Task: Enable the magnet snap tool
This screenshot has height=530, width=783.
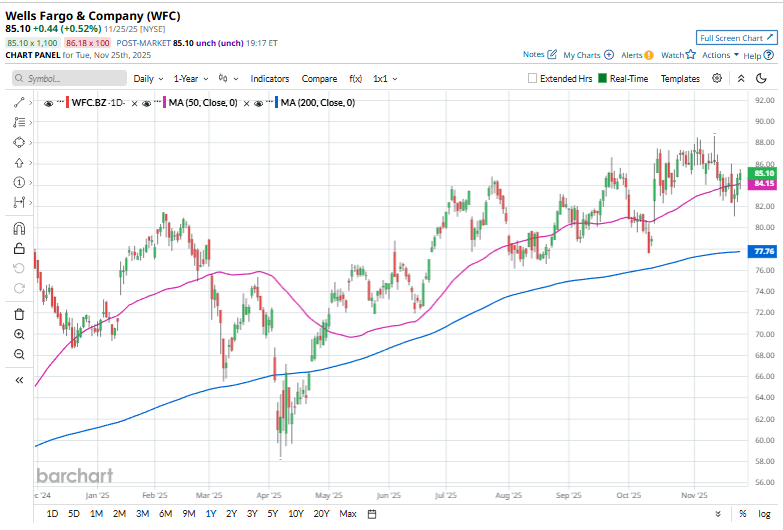Action: pos(19,228)
